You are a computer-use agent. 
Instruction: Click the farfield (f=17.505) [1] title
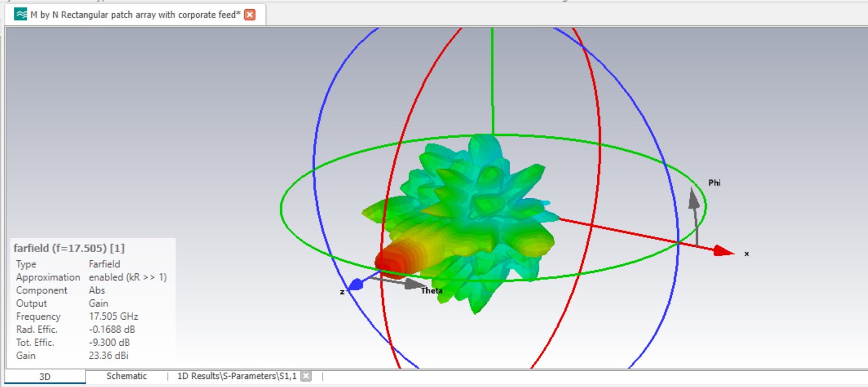[x=69, y=248]
